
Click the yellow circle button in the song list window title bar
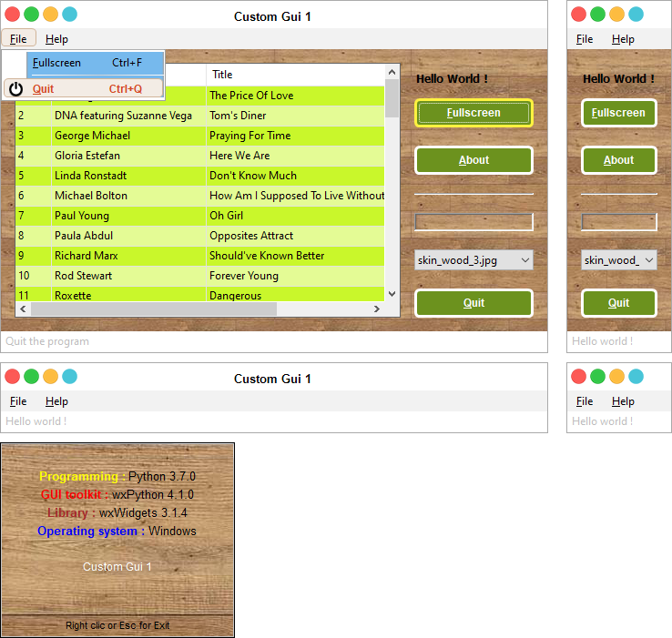[51, 15]
